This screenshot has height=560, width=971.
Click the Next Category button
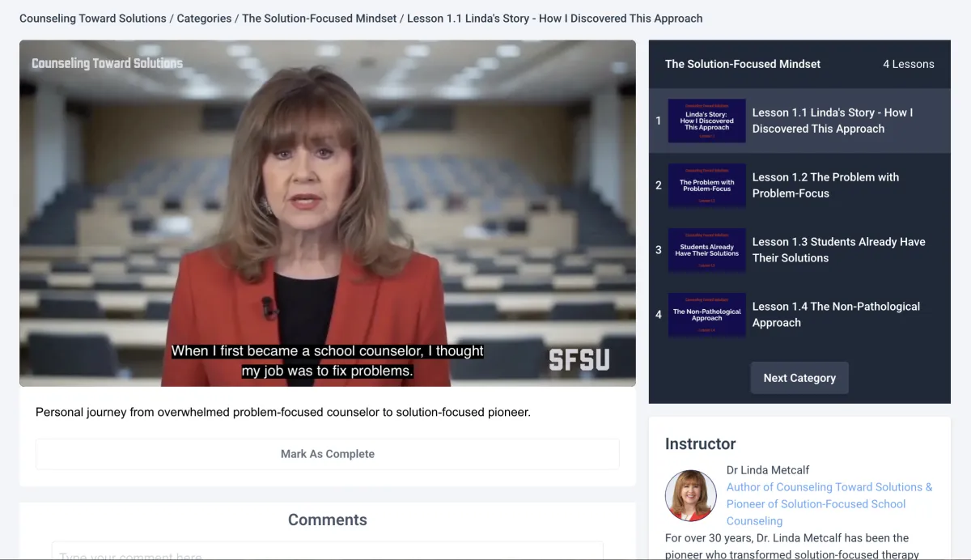point(799,378)
